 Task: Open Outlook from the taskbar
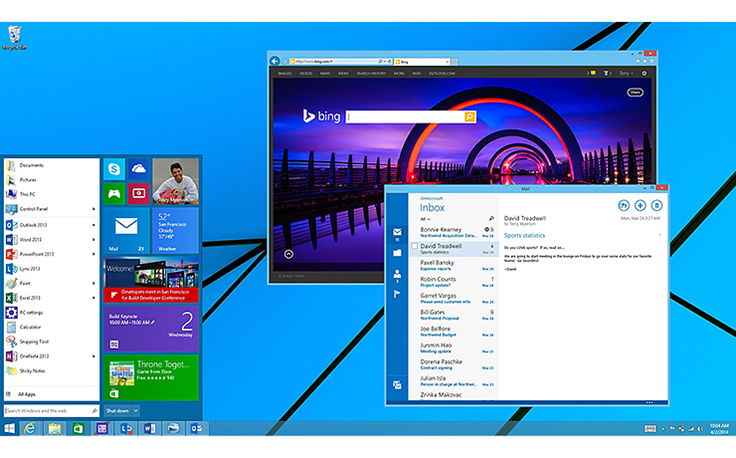(197, 428)
